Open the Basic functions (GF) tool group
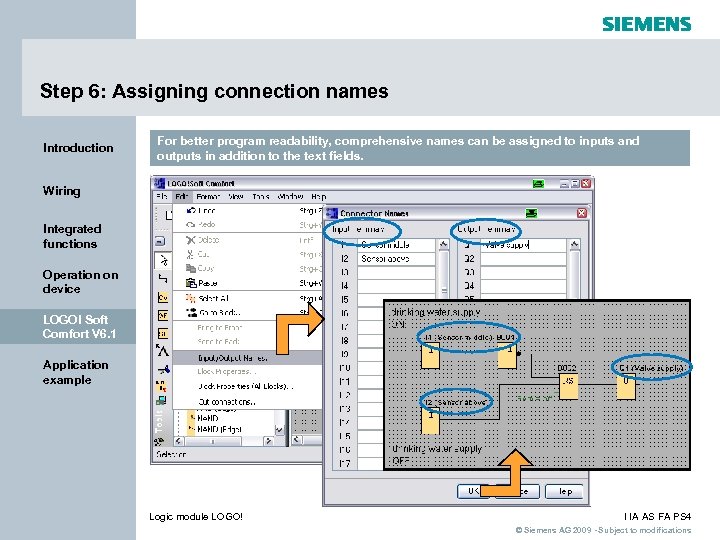The height and width of the screenshot is (540, 720). (x=163, y=315)
